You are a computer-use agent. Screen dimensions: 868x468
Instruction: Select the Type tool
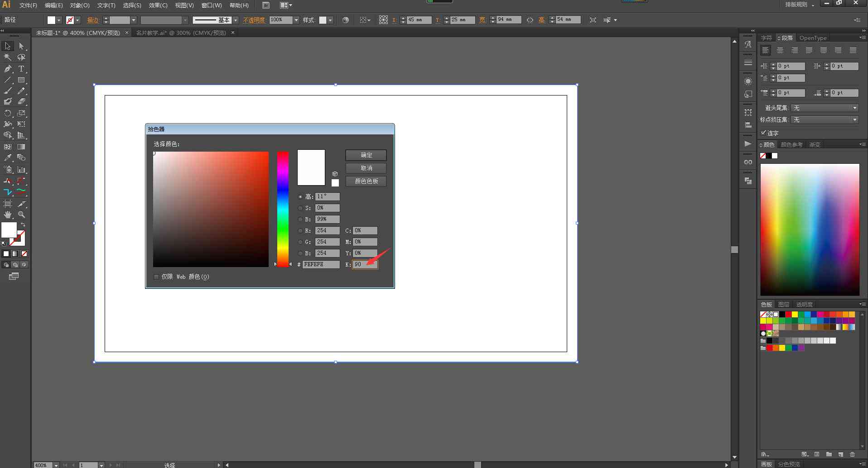[21, 69]
